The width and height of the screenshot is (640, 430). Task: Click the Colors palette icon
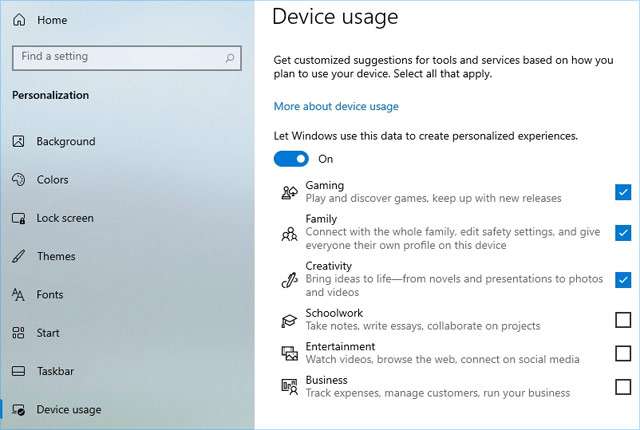[x=18, y=180]
